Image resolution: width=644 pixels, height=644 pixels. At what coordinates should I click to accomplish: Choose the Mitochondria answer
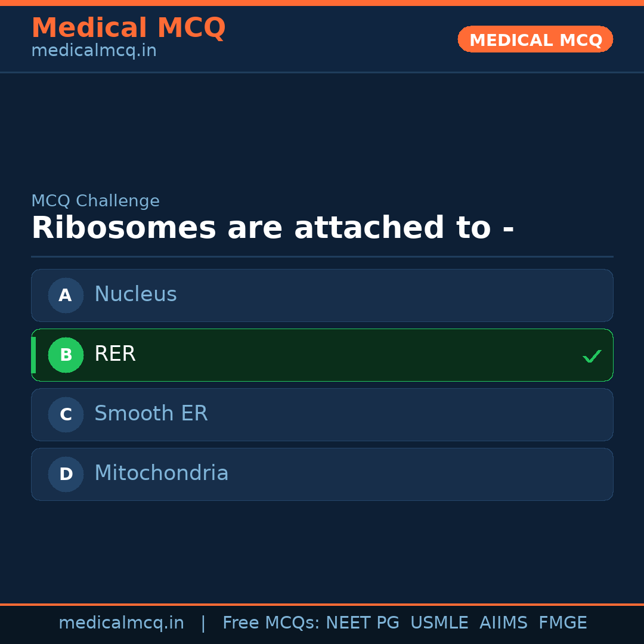coord(322,474)
